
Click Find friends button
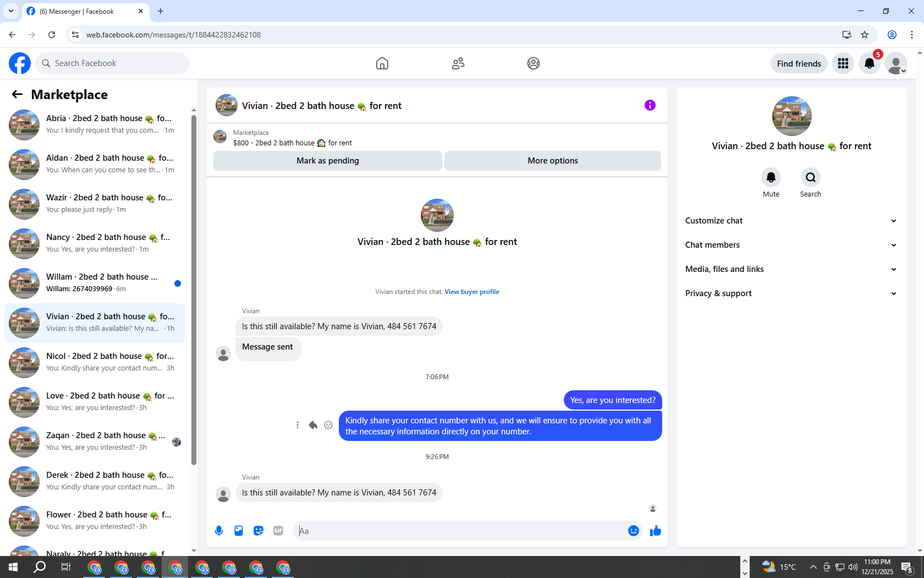[799, 63]
